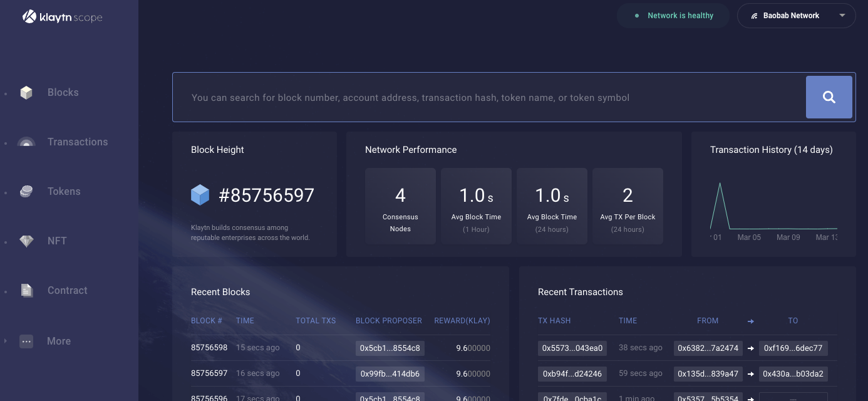Click the FROM column header
Image resolution: width=868 pixels, height=401 pixels.
point(708,321)
